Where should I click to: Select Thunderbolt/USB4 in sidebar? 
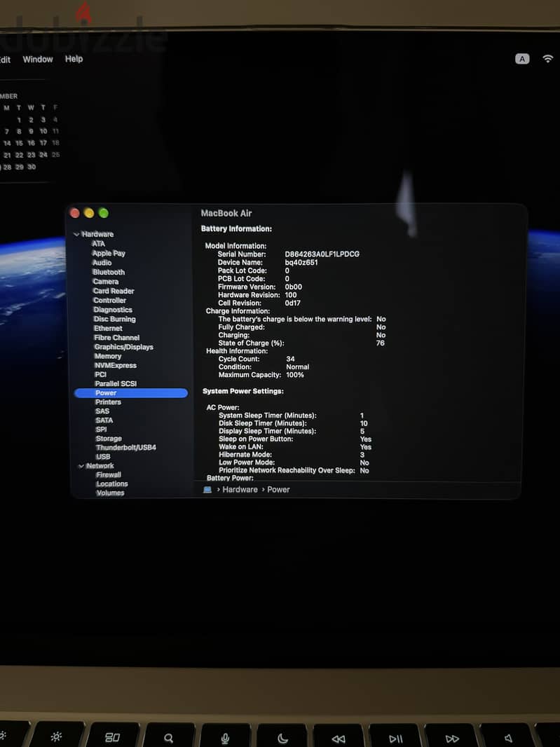(126, 447)
